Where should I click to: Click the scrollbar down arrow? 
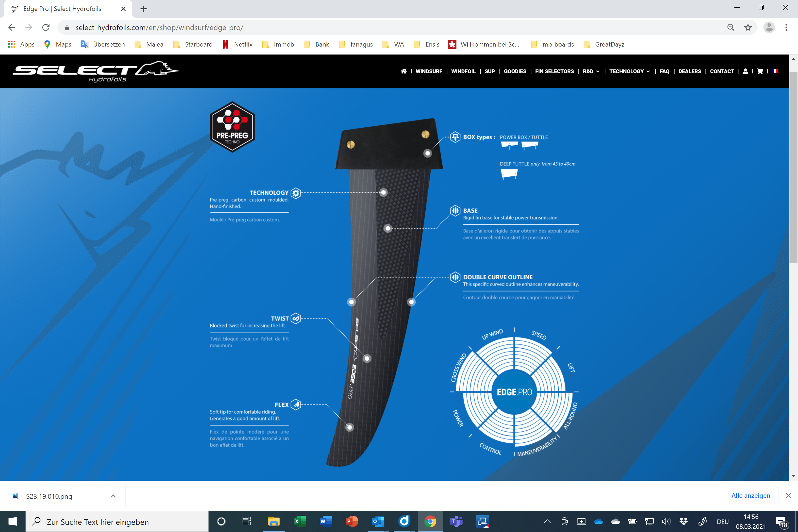coord(793,476)
